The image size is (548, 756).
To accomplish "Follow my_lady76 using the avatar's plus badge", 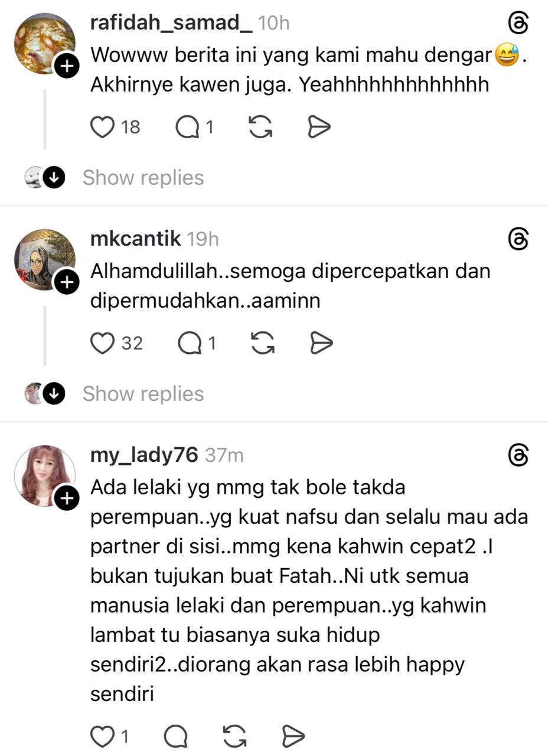I will pyautogui.click(x=67, y=498).
